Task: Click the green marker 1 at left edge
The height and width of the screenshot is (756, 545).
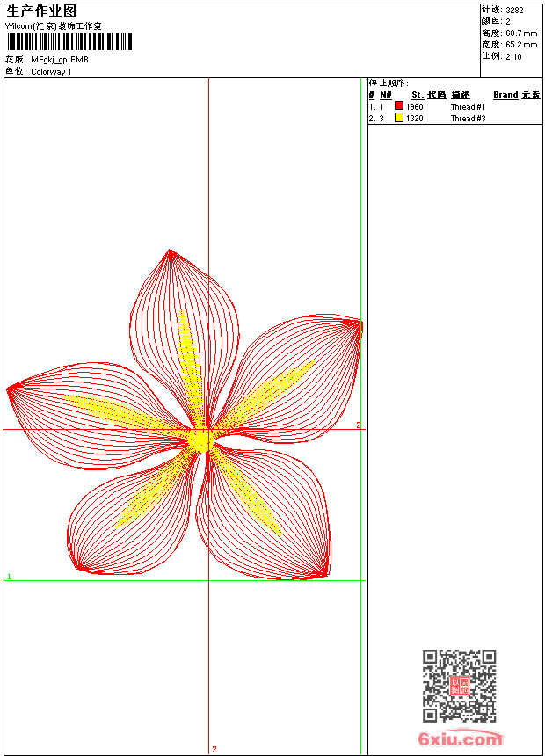Action: coord(9,577)
